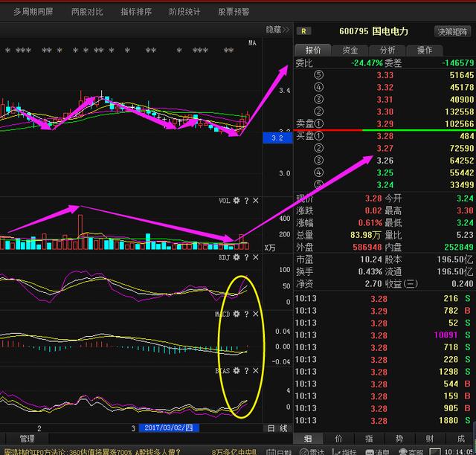The image size is (476, 455).
Task: Click the 2017/03/02 date marker
Action: point(167,428)
